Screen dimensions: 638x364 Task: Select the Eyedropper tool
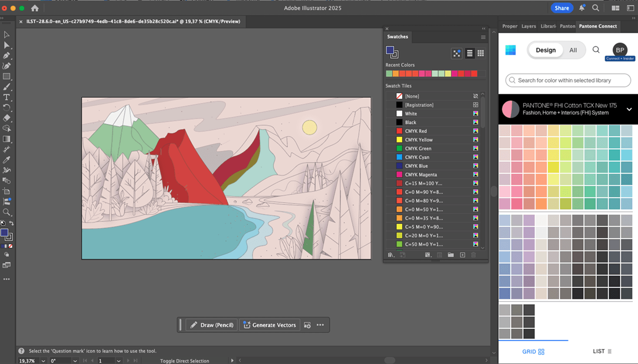[7, 160]
